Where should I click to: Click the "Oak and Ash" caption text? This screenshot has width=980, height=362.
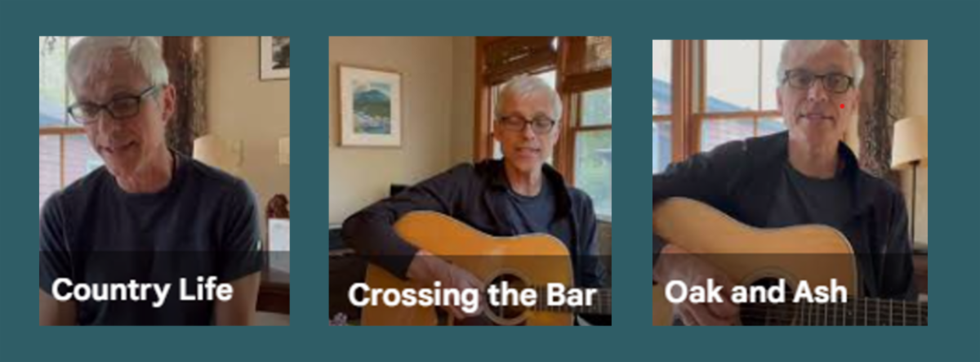coord(755,292)
